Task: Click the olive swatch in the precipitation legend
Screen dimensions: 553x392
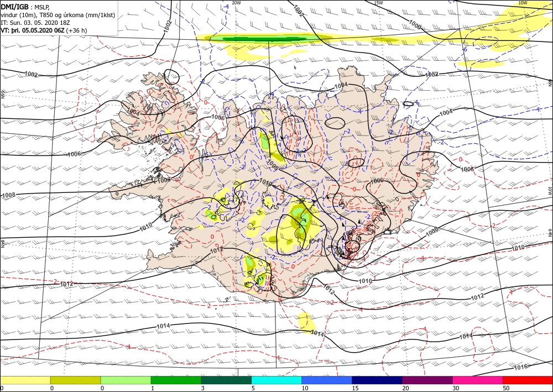Action: click(x=75, y=380)
